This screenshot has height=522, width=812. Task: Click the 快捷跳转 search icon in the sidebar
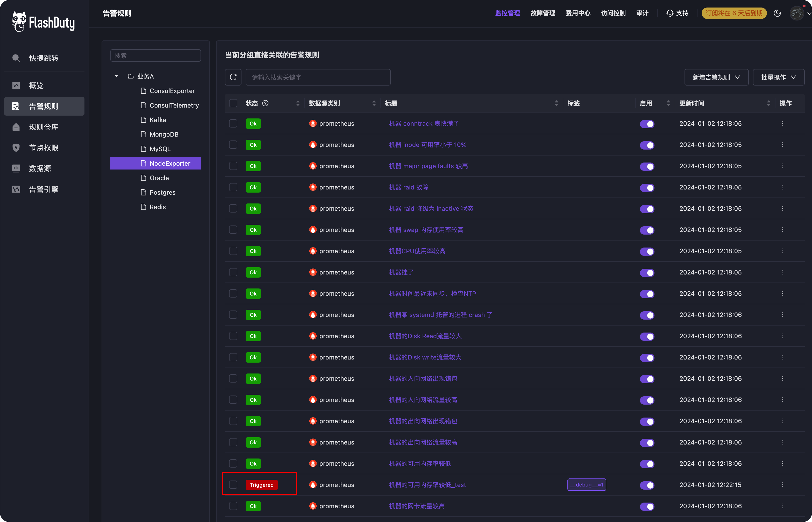pos(16,58)
